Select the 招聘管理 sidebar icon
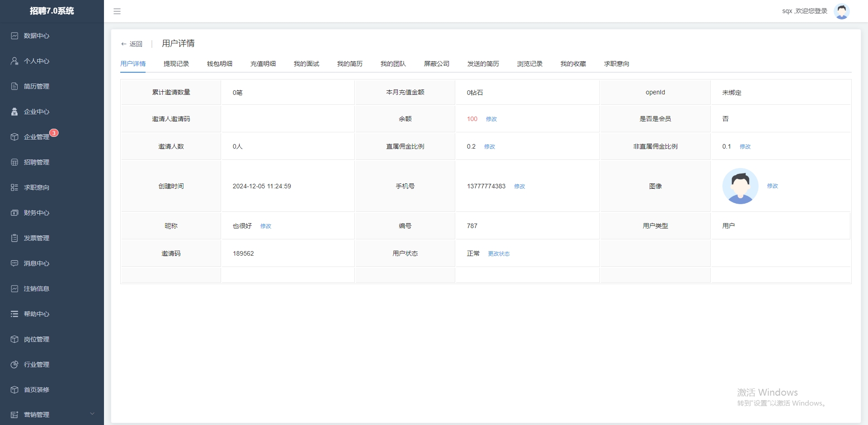This screenshot has height=425, width=868. click(15, 162)
